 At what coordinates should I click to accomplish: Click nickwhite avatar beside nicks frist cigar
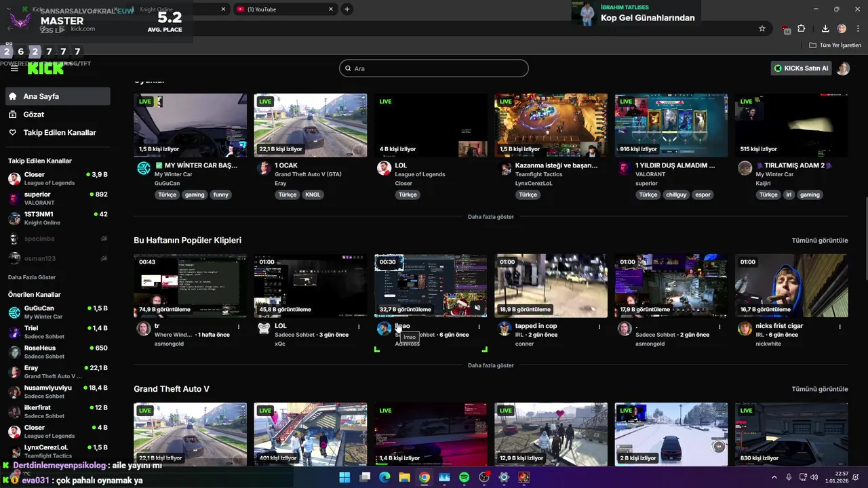click(745, 329)
